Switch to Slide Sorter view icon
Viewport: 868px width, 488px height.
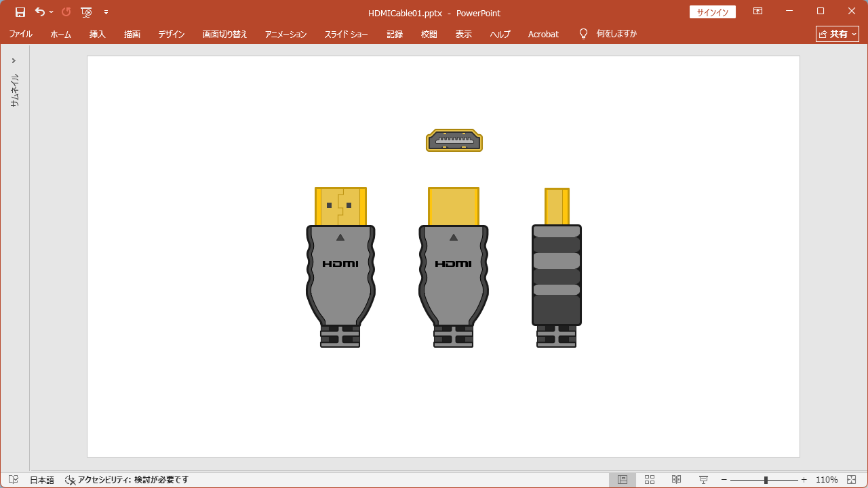[649, 480]
